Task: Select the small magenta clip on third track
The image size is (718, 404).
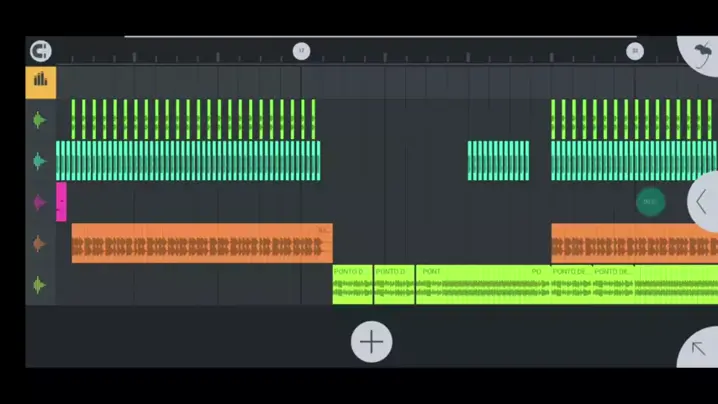Action: (62, 202)
